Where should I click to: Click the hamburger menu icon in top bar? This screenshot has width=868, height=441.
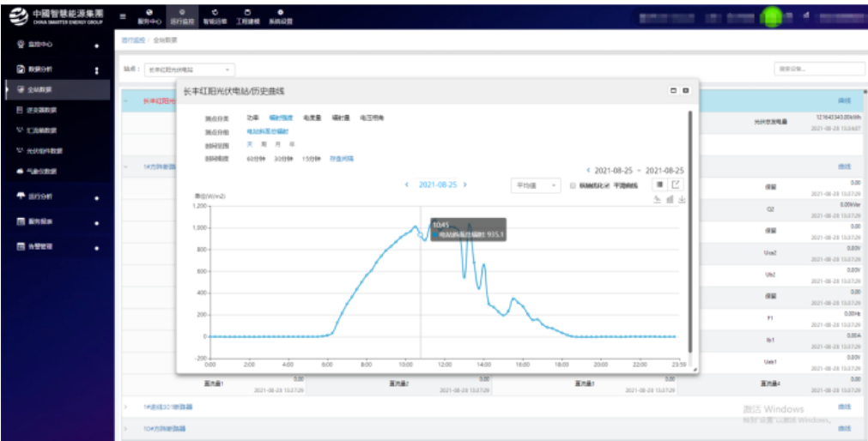pos(122,16)
